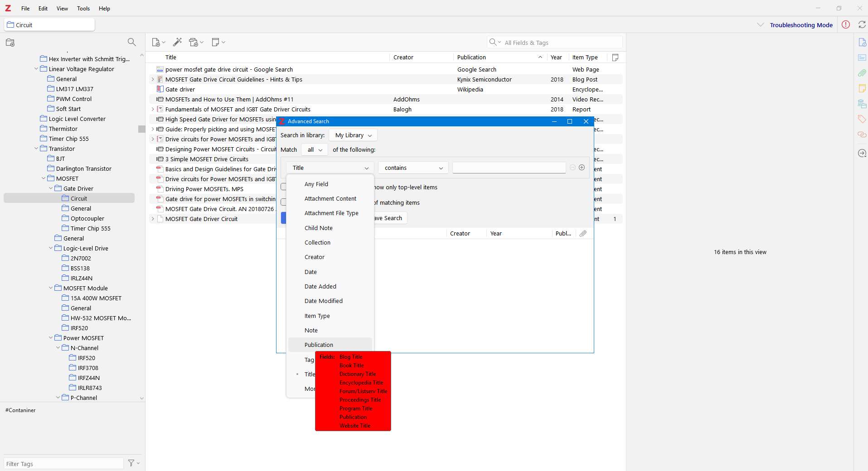
Task: Open the File menu
Action: coord(25,9)
